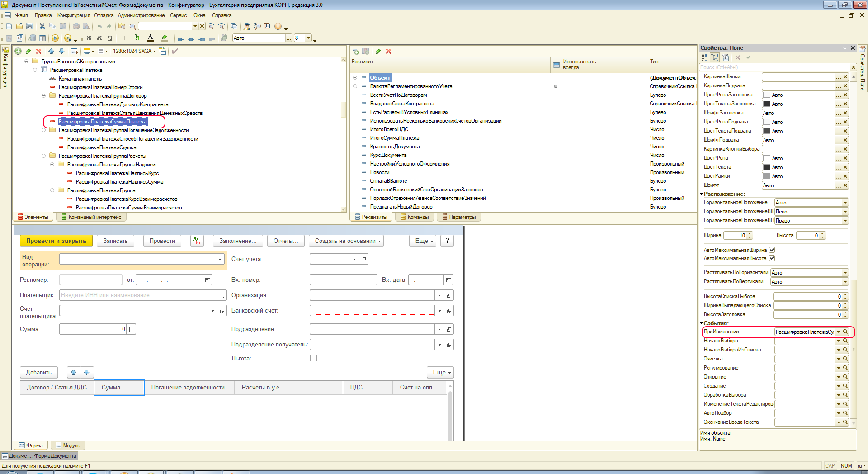868x474 pixels.
Task: Click the Add attribute icon in requisites panel
Action: 355,52
